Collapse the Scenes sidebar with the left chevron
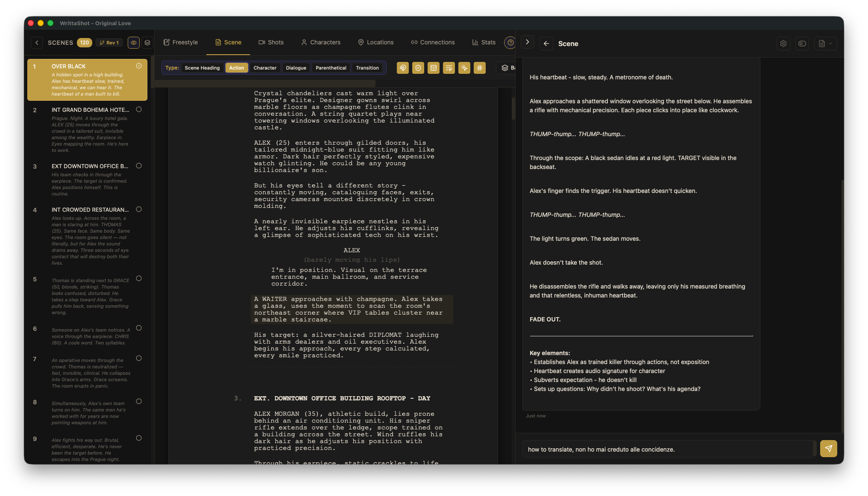Viewport: 868px width, 496px height. [x=37, y=43]
